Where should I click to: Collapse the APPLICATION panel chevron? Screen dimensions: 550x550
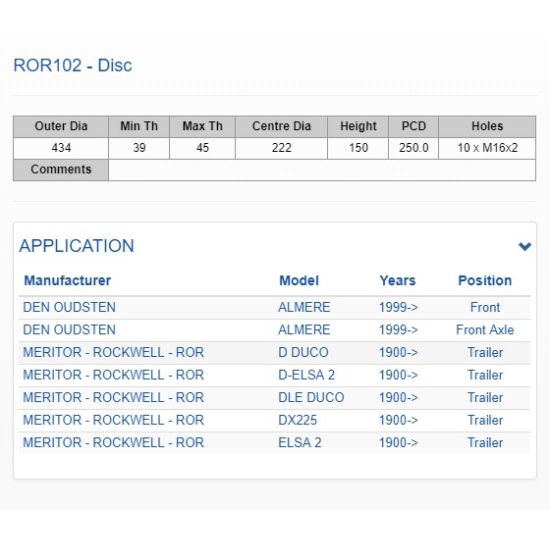click(x=525, y=246)
